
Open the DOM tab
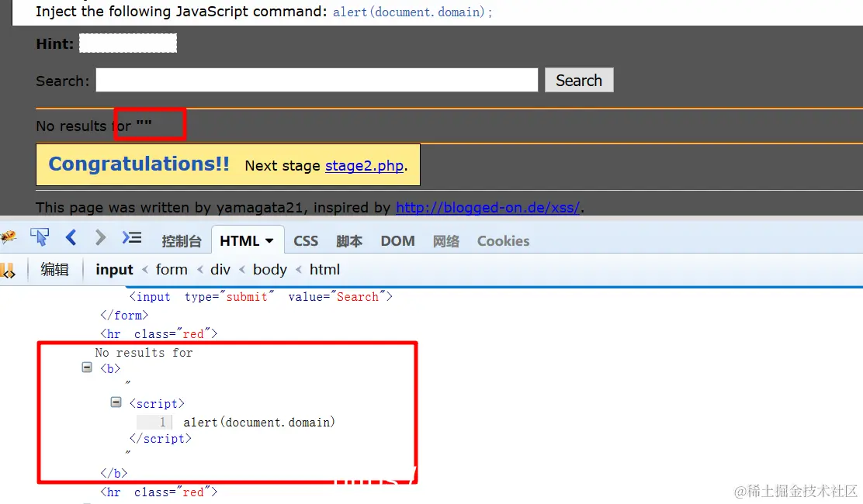pyautogui.click(x=397, y=240)
